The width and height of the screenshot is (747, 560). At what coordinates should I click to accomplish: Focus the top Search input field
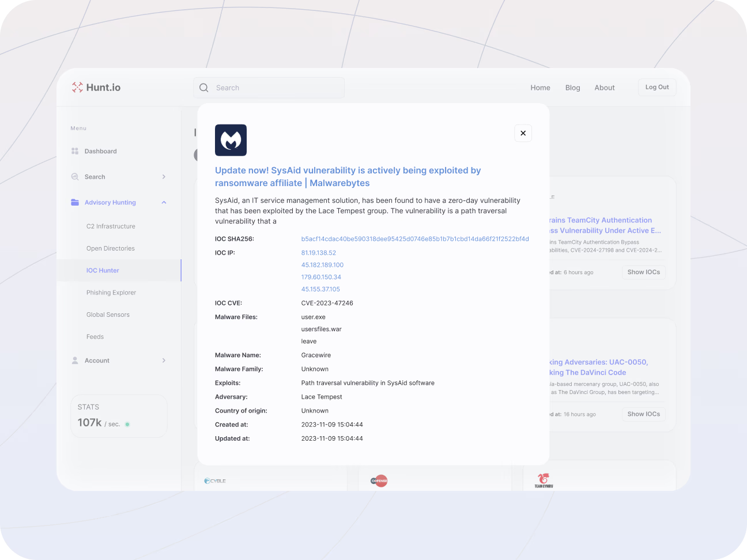coord(269,88)
